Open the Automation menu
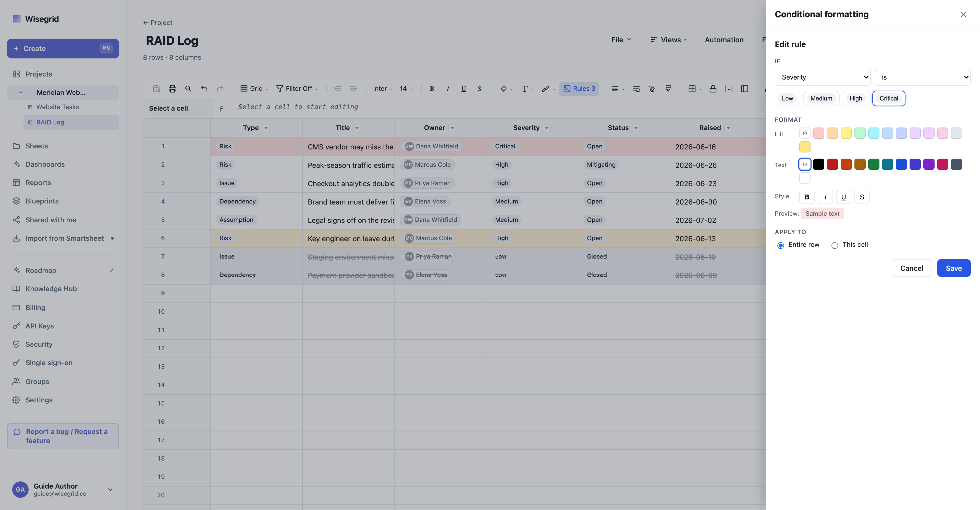Screen dimensions: 980x510 click(724, 40)
